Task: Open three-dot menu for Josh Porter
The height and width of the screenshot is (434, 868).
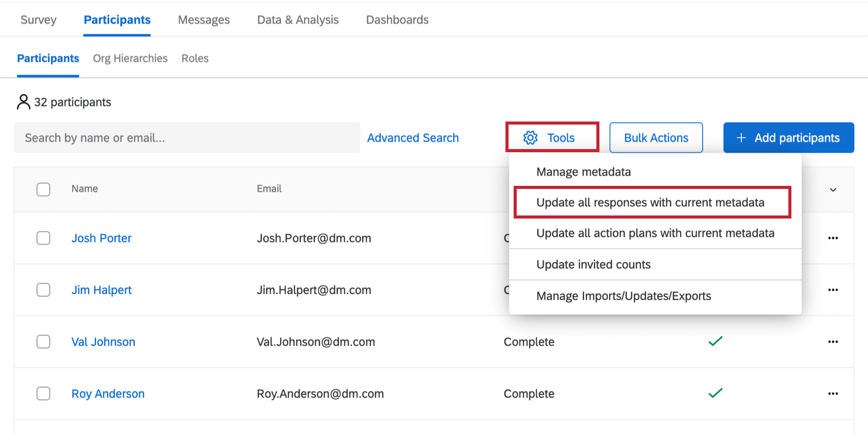Action: pyautogui.click(x=833, y=238)
